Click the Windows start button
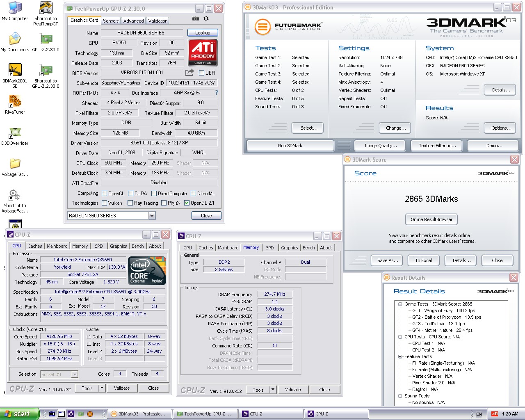 (x=20, y=414)
